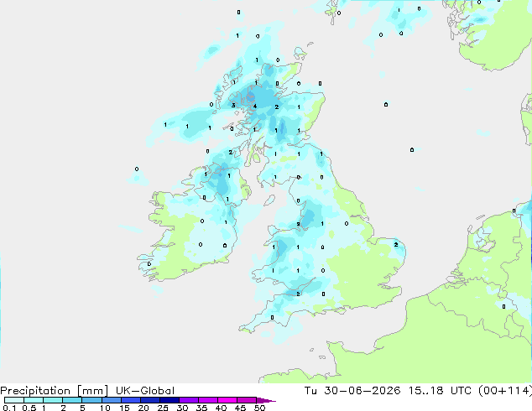532x411 pixels.
Task: Click the '2' value on East Anglia coast
Action: click(x=396, y=244)
